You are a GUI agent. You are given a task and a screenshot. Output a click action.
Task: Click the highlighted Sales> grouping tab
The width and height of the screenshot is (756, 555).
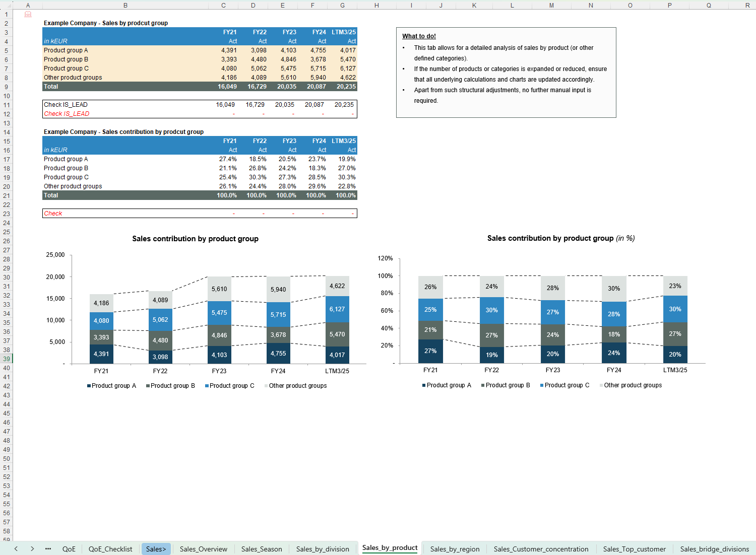156,549
